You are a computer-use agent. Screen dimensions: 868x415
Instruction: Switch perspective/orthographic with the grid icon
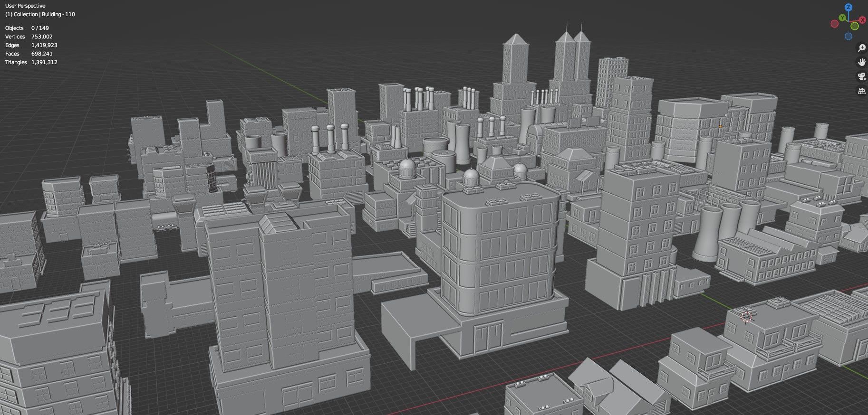pyautogui.click(x=861, y=91)
